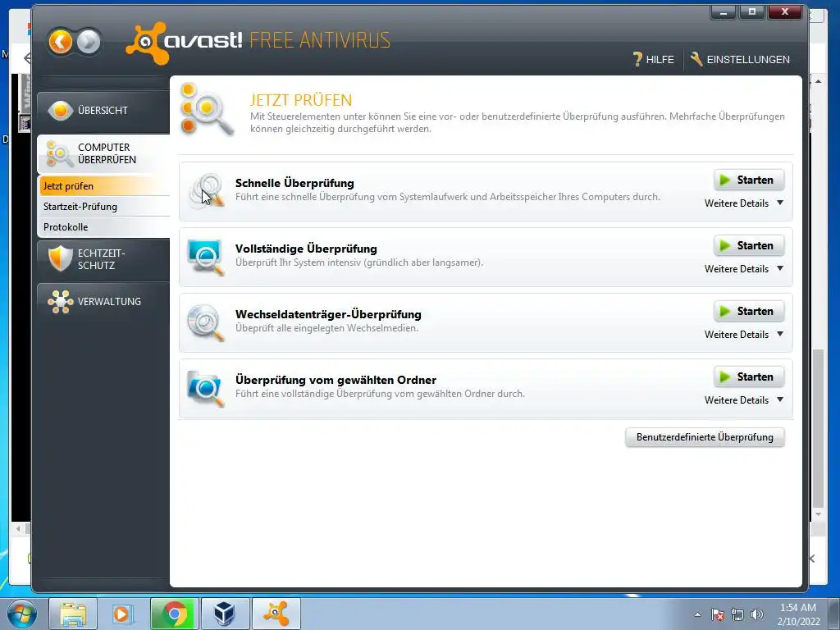Click Überprüfung vom gewählten Ordner title
840x630 pixels.
pos(336,380)
